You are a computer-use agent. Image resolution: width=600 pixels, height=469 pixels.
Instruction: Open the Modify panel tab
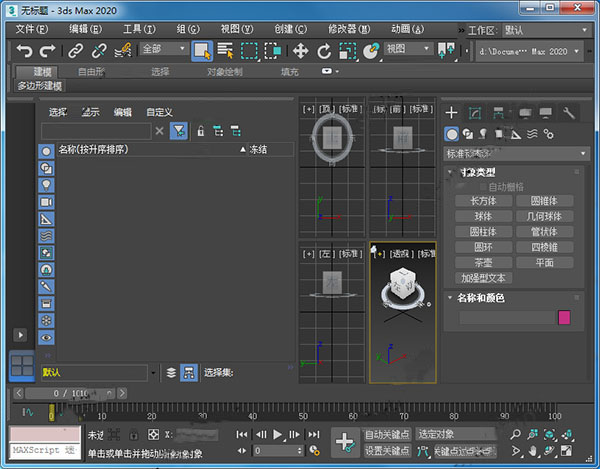(475, 113)
